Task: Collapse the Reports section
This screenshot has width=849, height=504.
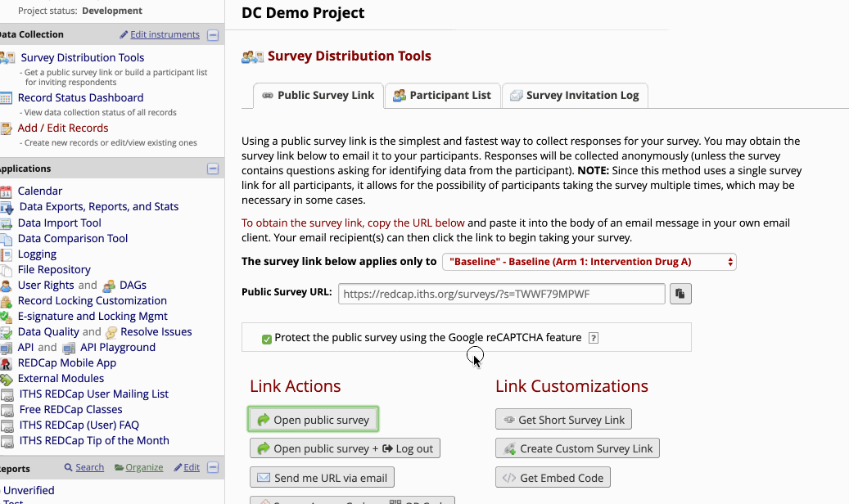Action: (213, 467)
